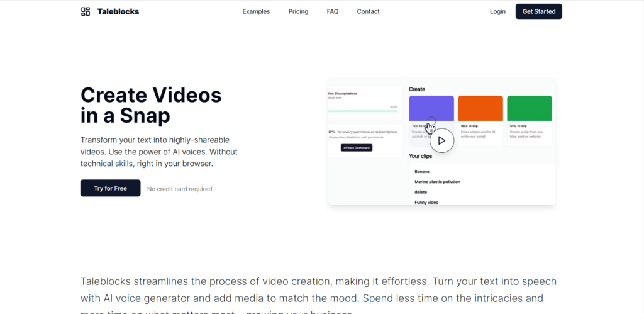Viewport: 644px width, 314px height.
Task: Click the Login link
Action: point(497,11)
